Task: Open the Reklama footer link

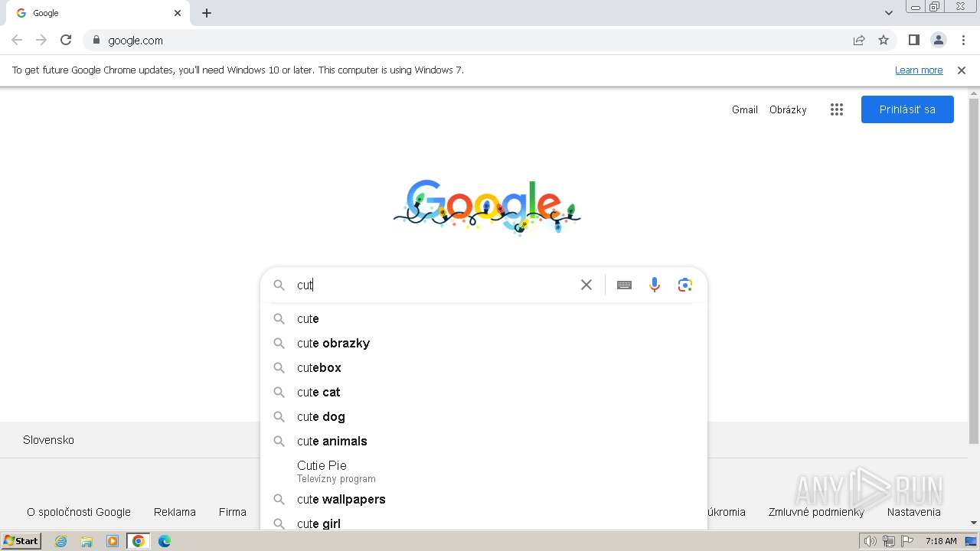Action: point(175,512)
